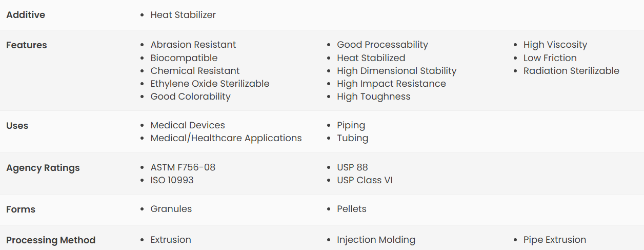Click the Medical Devices use entry

click(x=187, y=125)
